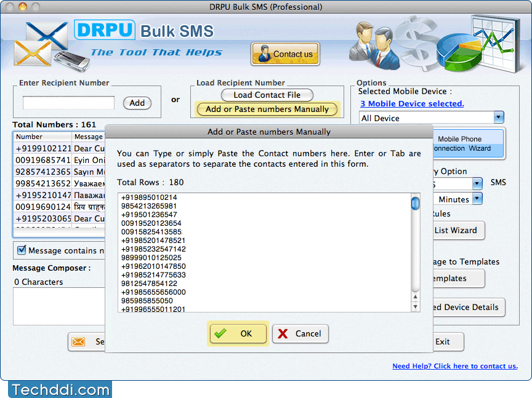Toggle the 'Message contains' checkbox
The width and height of the screenshot is (532, 398).
22,250
